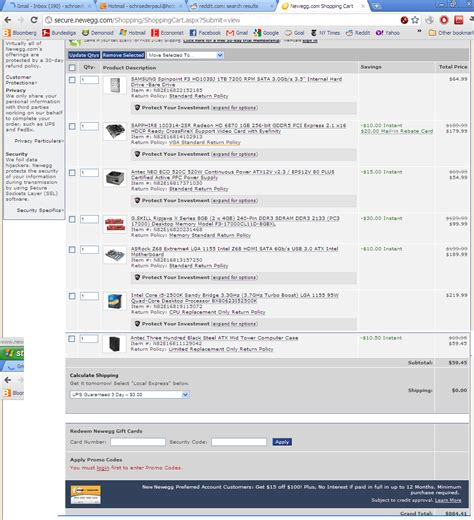
Task: Check the Antec Three Hundred case checkbox
Action: (x=72, y=339)
